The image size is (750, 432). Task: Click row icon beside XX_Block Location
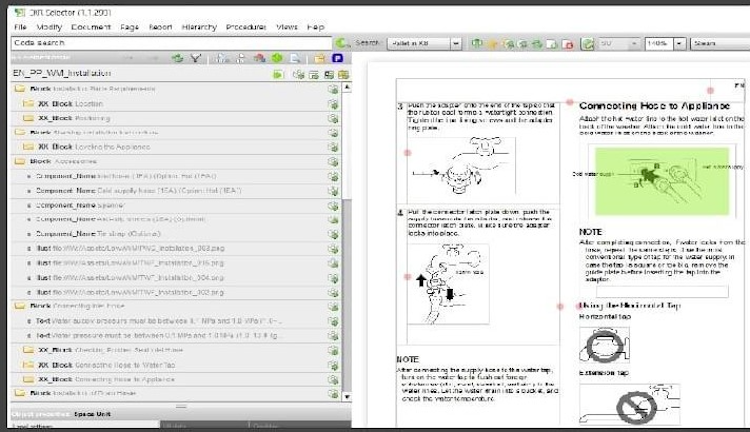click(333, 104)
